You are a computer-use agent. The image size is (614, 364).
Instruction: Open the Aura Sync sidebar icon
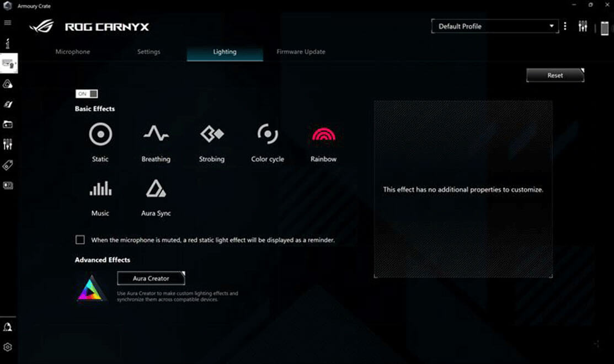7,84
